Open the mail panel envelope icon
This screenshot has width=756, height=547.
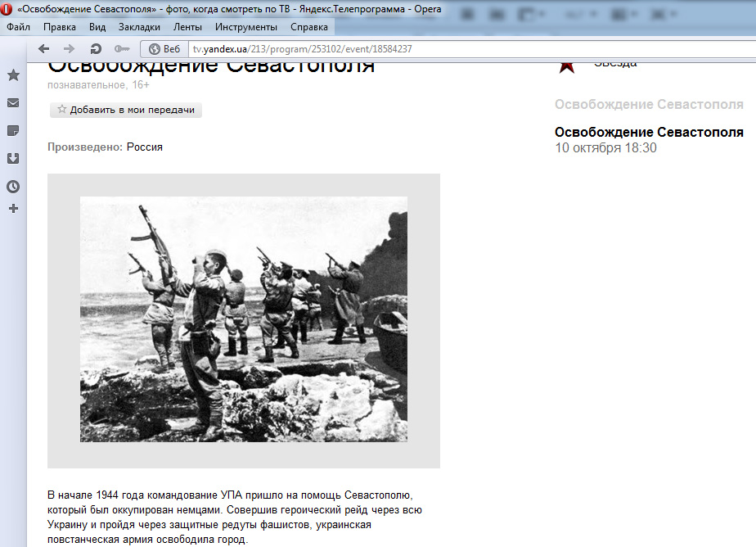click(x=13, y=102)
